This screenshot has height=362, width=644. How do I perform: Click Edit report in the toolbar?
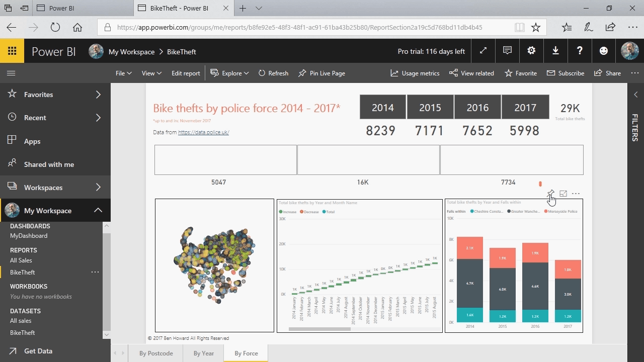(186, 73)
